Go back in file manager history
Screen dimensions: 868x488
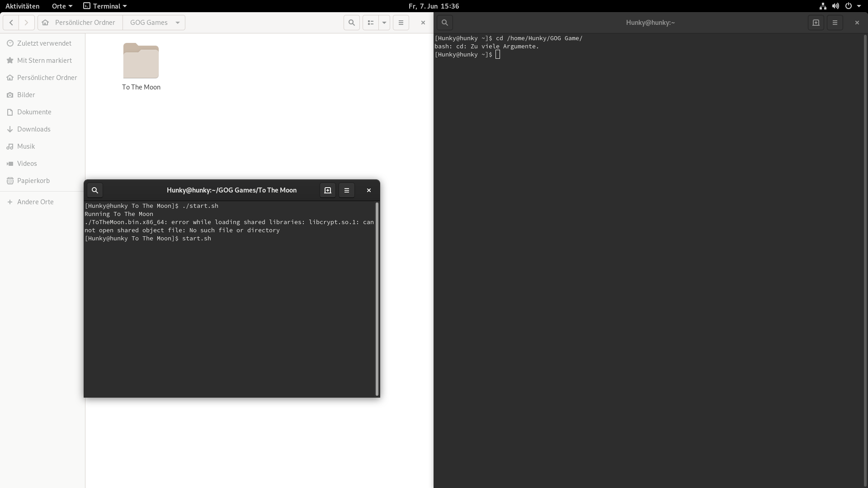pyautogui.click(x=11, y=23)
